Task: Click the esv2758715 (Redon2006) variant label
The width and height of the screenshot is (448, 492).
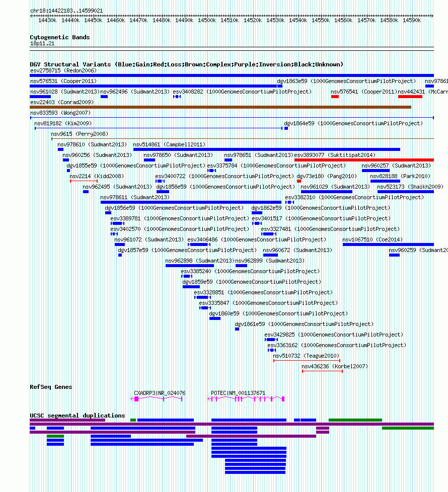Action: [x=63, y=70]
